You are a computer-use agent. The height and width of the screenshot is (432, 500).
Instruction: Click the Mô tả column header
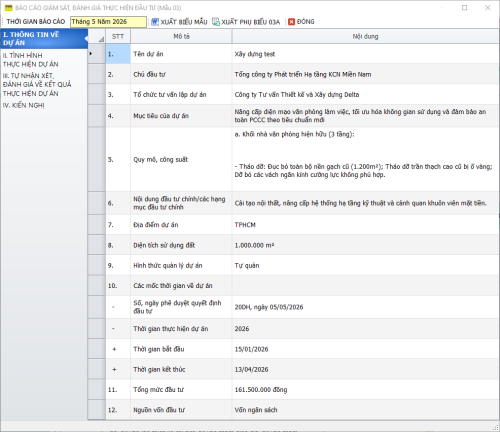[x=181, y=36]
